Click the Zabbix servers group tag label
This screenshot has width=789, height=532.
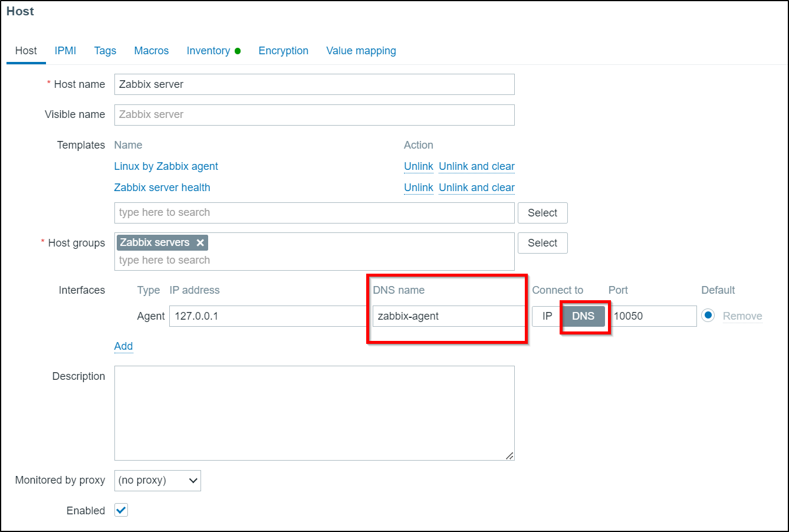point(154,242)
